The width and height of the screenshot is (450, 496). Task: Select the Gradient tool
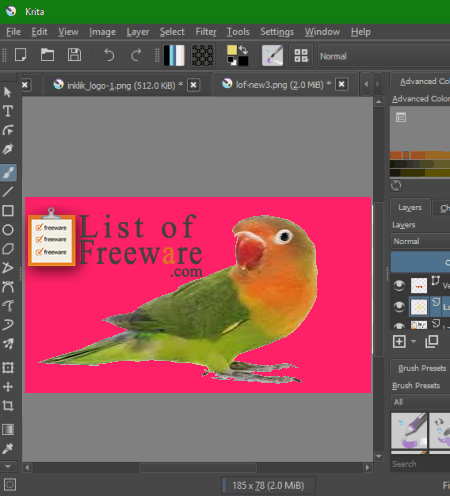pyautogui.click(x=8, y=429)
